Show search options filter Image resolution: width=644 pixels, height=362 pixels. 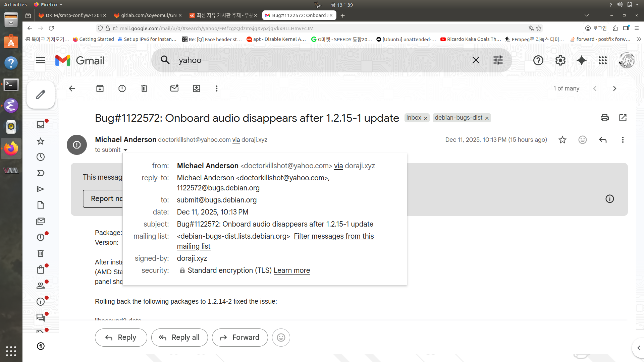tap(498, 60)
